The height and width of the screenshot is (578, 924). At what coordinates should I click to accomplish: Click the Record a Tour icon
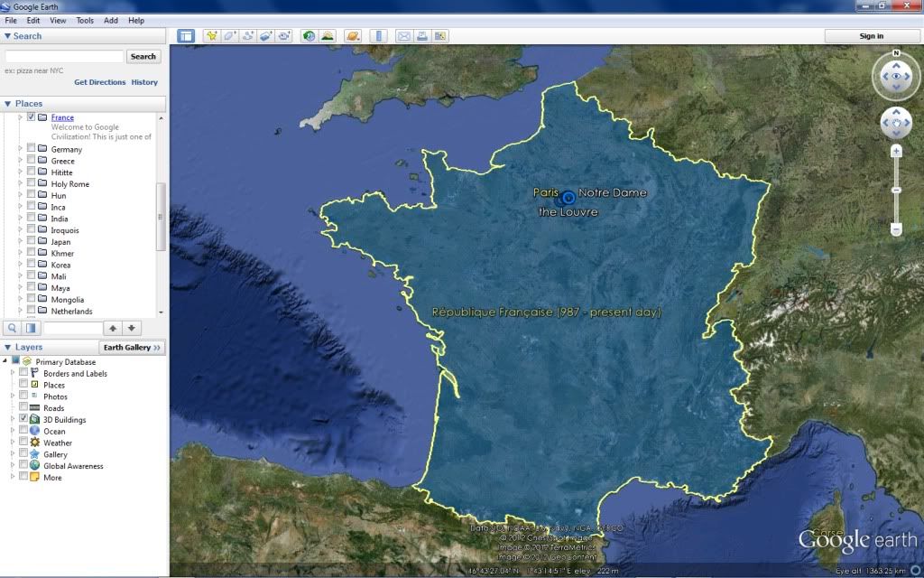pyautogui.click(x=284, y=36)
